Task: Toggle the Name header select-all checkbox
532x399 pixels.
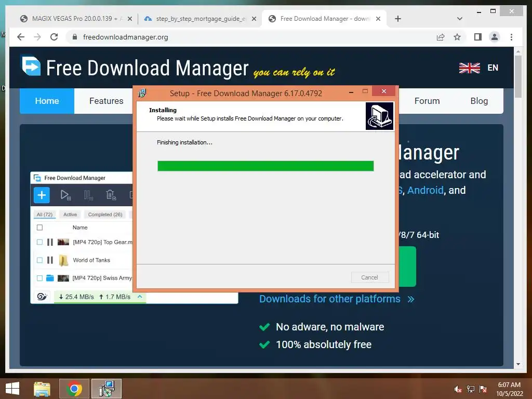Action: pos(39,228)
